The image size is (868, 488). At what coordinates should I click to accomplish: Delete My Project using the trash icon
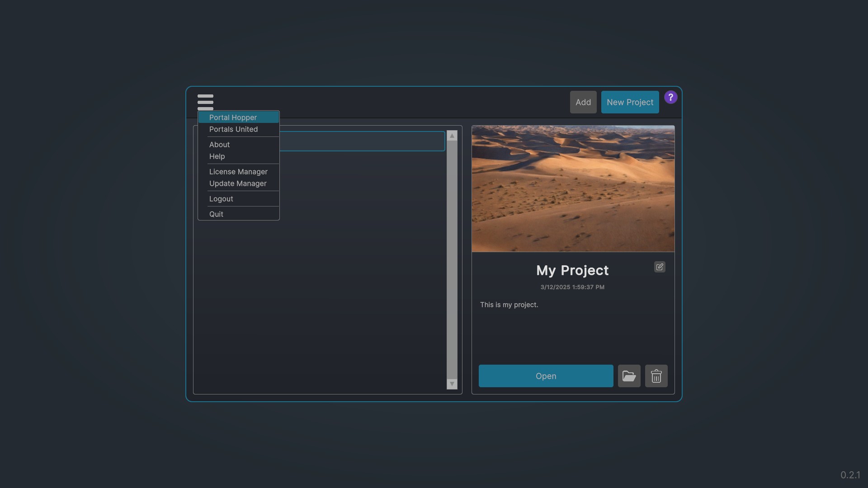point(656,375)
